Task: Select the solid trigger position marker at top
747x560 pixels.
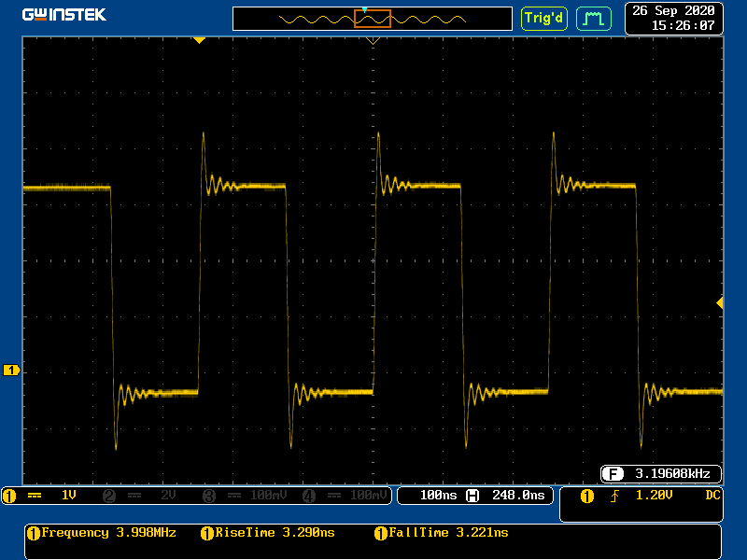Action: [198, 40]
